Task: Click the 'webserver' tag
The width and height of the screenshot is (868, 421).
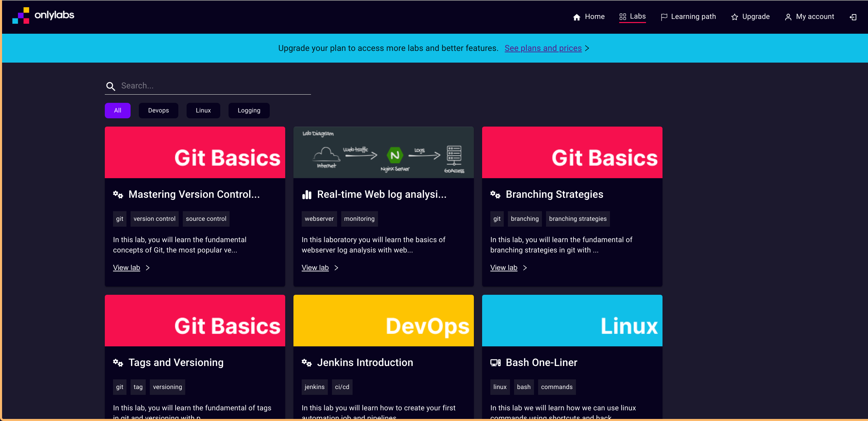Action: pos(319,219)
